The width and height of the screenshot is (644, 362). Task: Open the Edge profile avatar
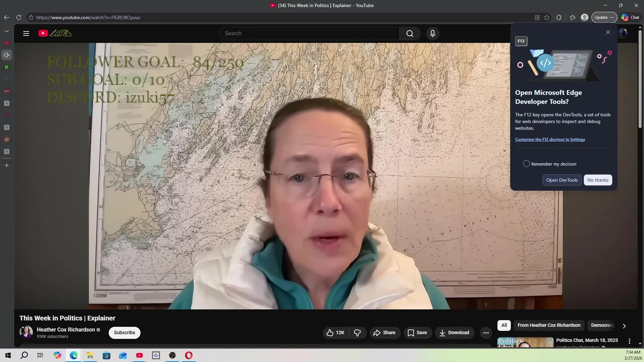(585, 18)
